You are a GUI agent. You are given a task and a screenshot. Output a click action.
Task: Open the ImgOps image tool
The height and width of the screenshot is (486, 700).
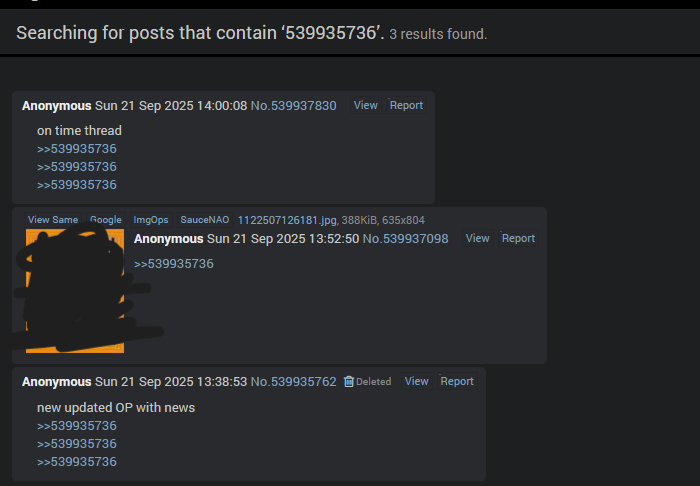pyautogui.click(x=151, y=220)
